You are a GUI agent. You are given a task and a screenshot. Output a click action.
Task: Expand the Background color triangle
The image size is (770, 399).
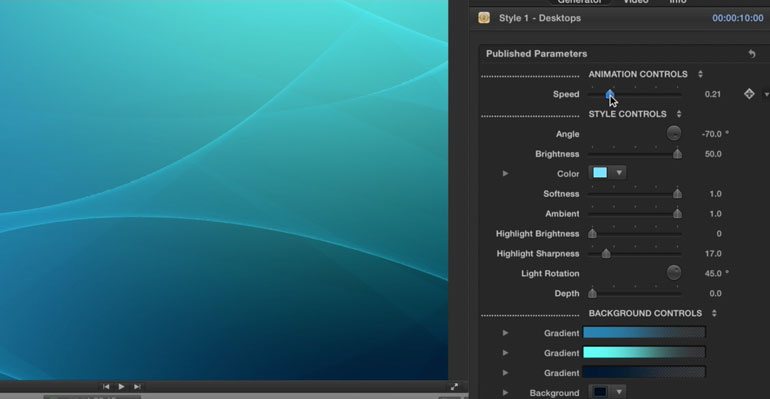(505, 393)
